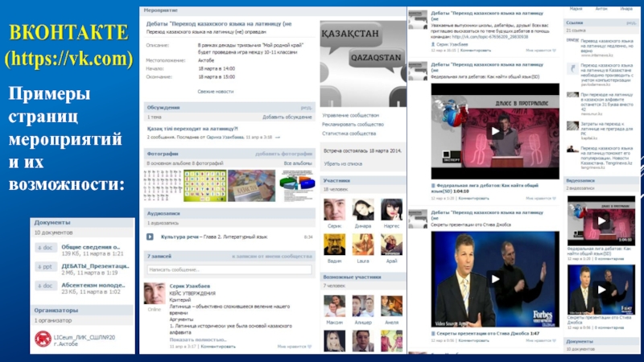The width and height of the screenshot is (644, 362).
Task: Open Laura's avatar in the Участники list
Action: 363,245
